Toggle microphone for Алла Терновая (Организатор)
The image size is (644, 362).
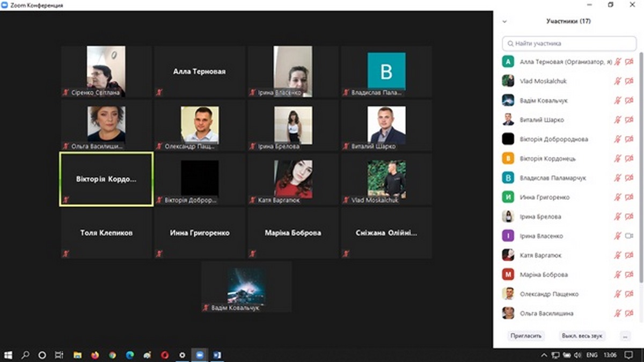tap(618, 62)
